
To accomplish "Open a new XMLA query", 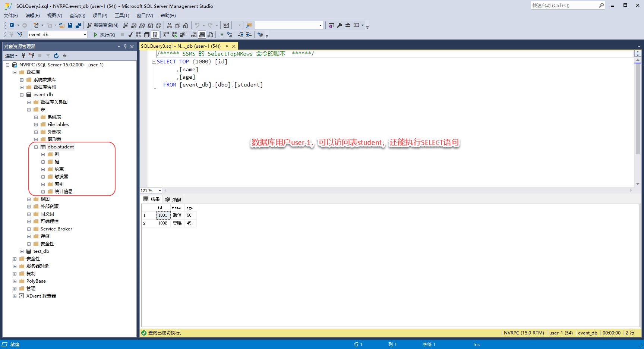I will click(x=150, y=25).
